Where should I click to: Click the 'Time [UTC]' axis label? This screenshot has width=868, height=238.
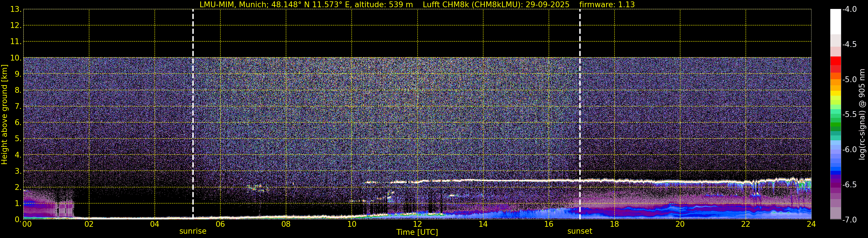[x=417, y=232]
